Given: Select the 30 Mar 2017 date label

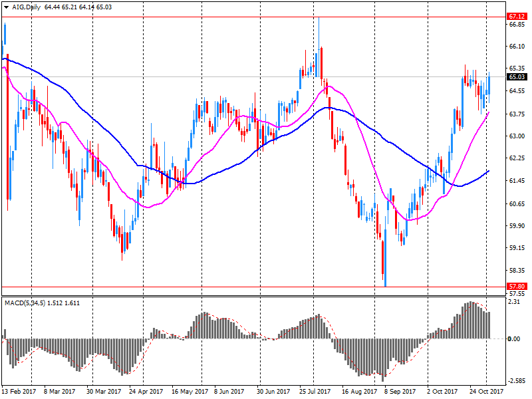Looking at the screenshot, I should click(x=104, y=391).
